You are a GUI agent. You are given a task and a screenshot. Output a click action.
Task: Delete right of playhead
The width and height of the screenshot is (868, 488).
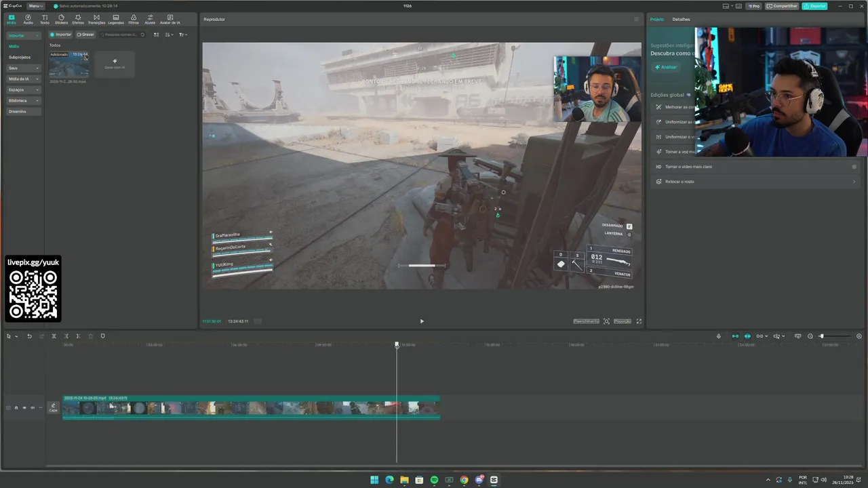pyautogui.click(x=78, y=336)
